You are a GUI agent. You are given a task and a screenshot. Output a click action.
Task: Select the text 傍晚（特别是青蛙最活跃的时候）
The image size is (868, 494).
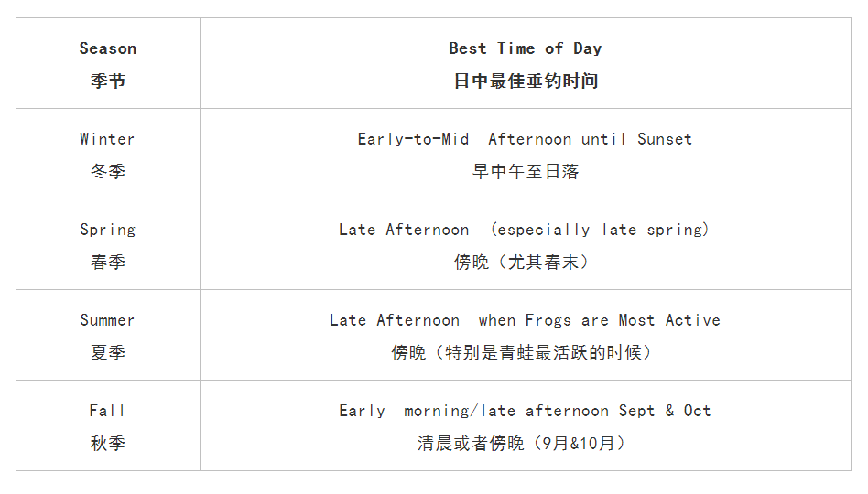pos(524,352)
